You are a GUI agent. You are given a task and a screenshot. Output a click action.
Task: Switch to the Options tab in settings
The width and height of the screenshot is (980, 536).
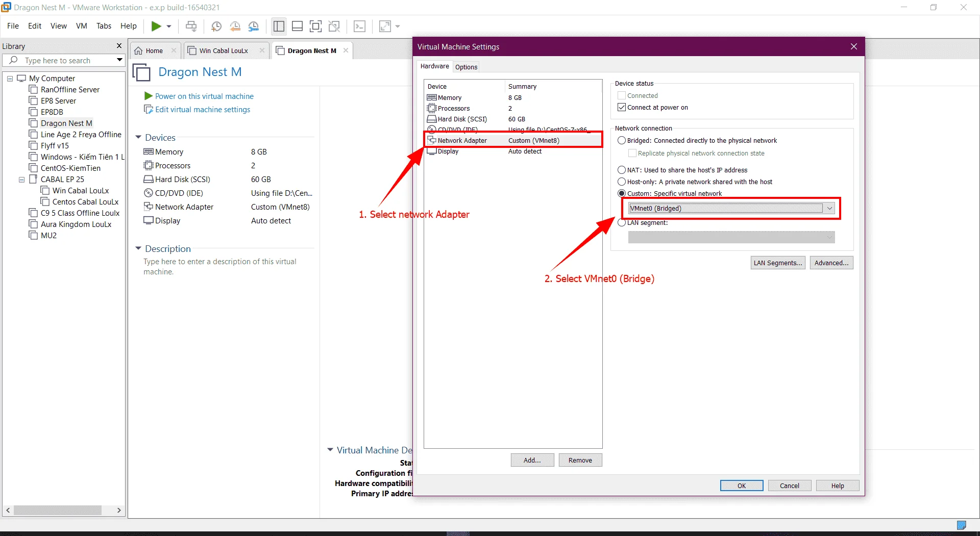(466, 67)
